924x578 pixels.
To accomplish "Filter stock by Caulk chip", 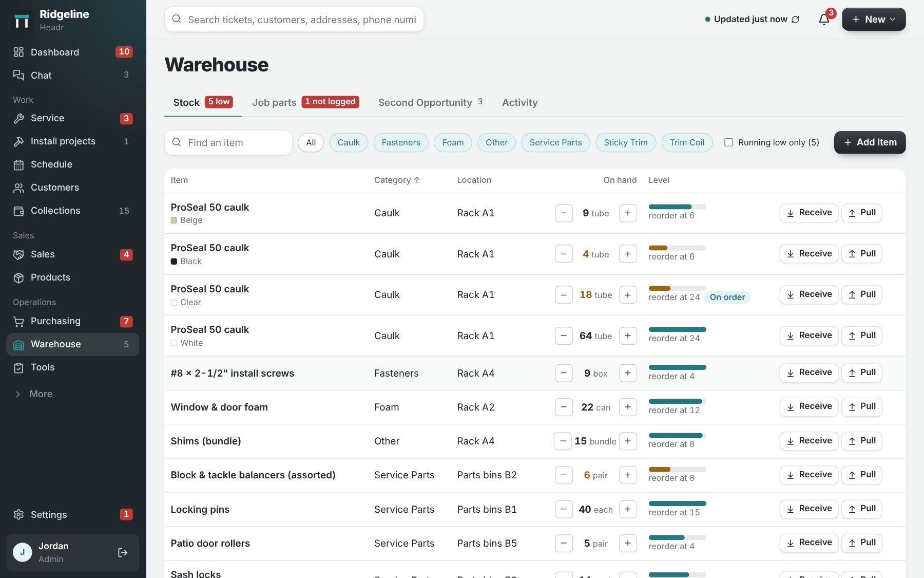I will pos(349,142).
